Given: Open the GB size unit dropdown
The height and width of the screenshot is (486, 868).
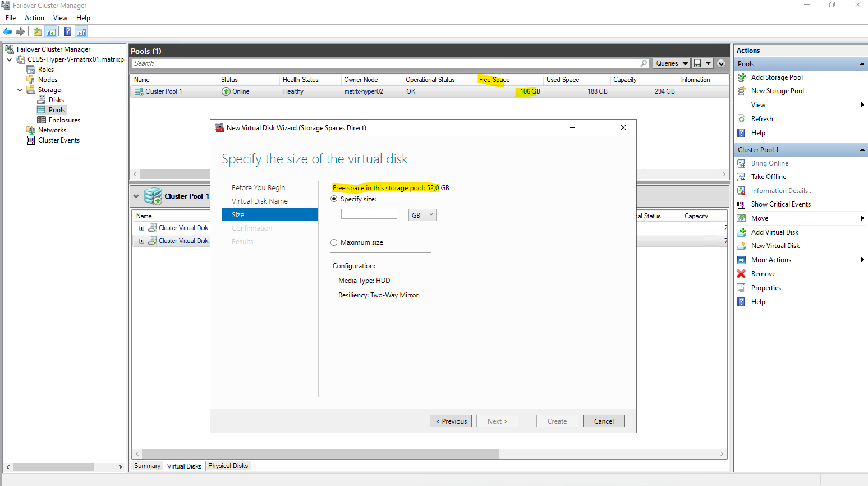Looking at the screenshot, I should coord(422,215).
